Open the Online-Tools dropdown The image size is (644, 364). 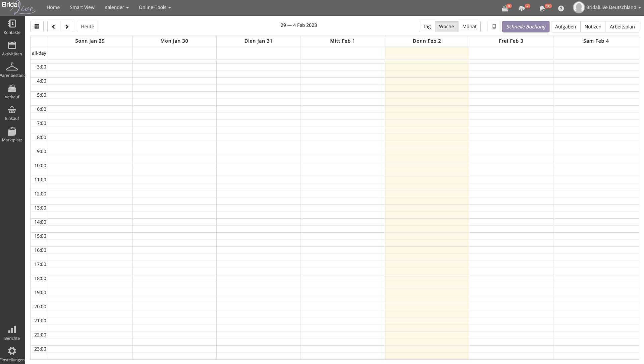point(155,7)
